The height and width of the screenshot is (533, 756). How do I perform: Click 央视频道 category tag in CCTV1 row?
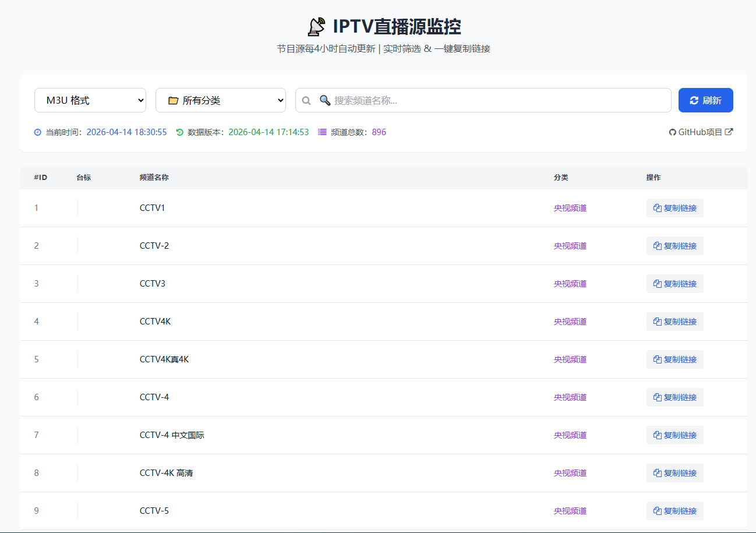(570, 208)
